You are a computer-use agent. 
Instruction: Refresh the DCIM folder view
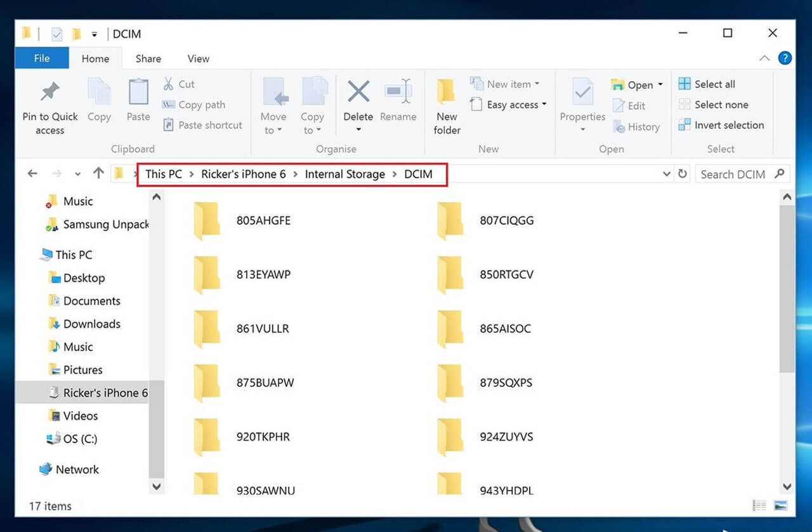point(683,173)
